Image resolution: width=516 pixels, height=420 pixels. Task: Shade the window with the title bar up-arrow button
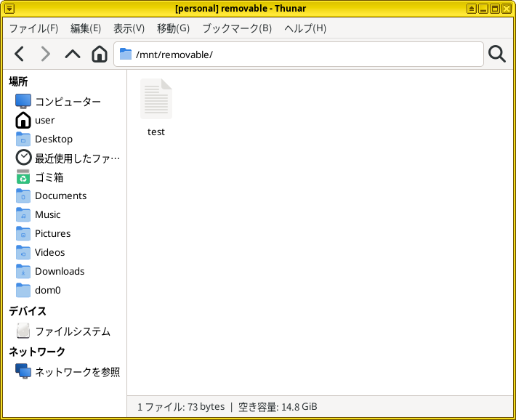pos(471,9)
